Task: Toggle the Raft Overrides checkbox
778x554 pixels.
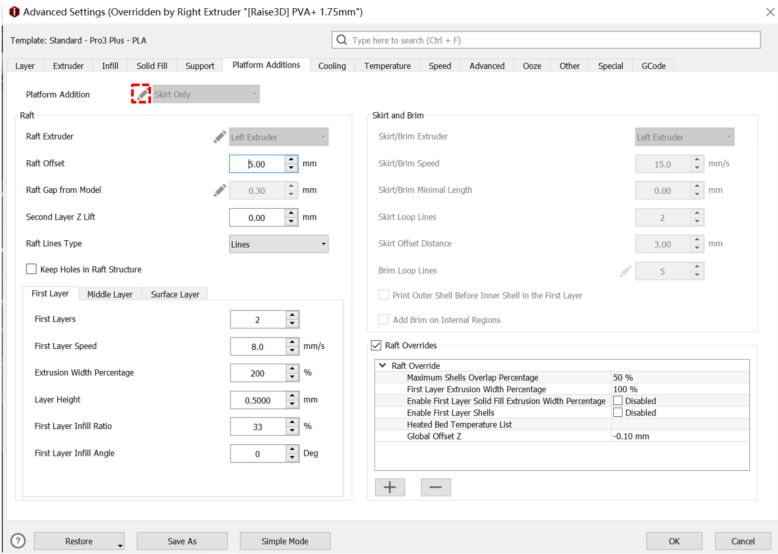Action: pos(377,345)
